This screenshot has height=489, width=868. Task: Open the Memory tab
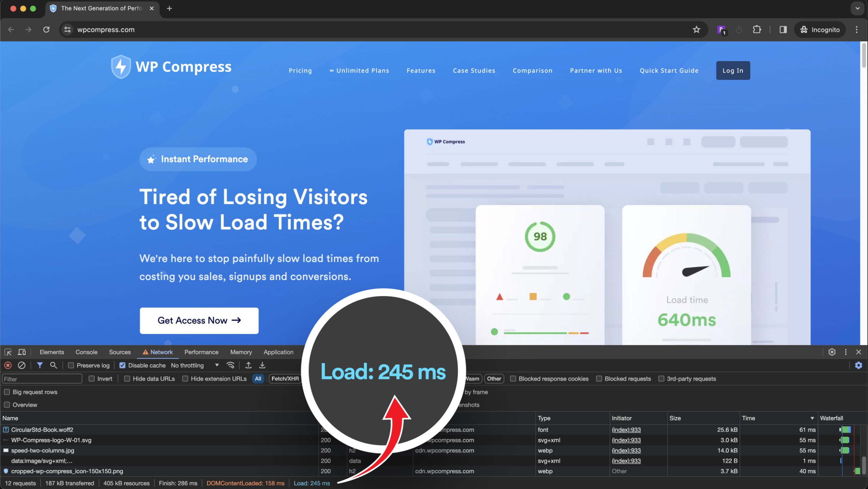click(x=241, y=352)
